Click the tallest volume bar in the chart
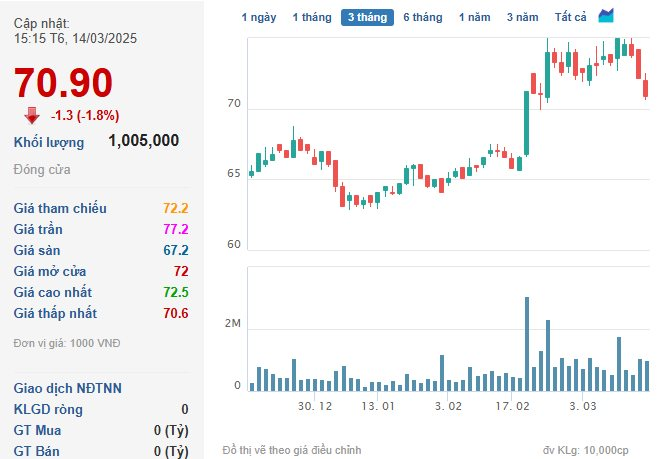This screenshot has height=459, width=663. (x=527, y=344)
